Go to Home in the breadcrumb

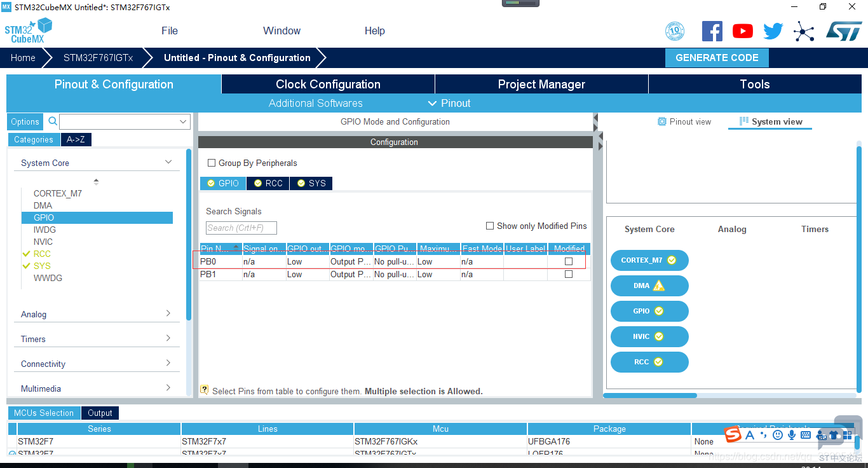pyautogui.click(x=23, y=57)
